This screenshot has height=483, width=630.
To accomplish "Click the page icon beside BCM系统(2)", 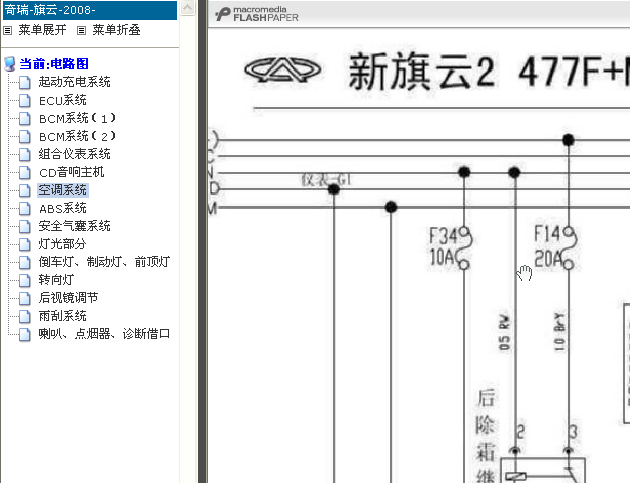I will (25, 137).
